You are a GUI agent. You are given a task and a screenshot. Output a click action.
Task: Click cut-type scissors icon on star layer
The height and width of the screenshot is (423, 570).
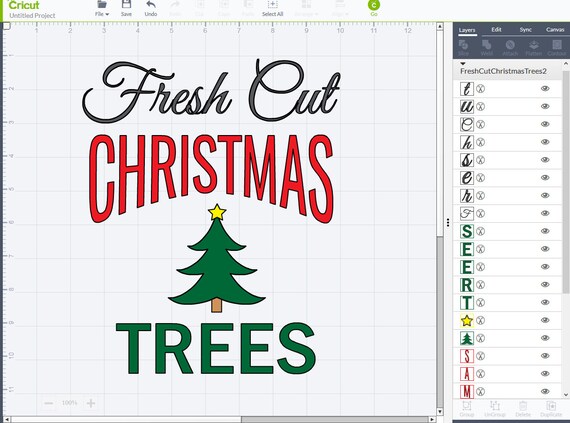(x=481, y=320)
